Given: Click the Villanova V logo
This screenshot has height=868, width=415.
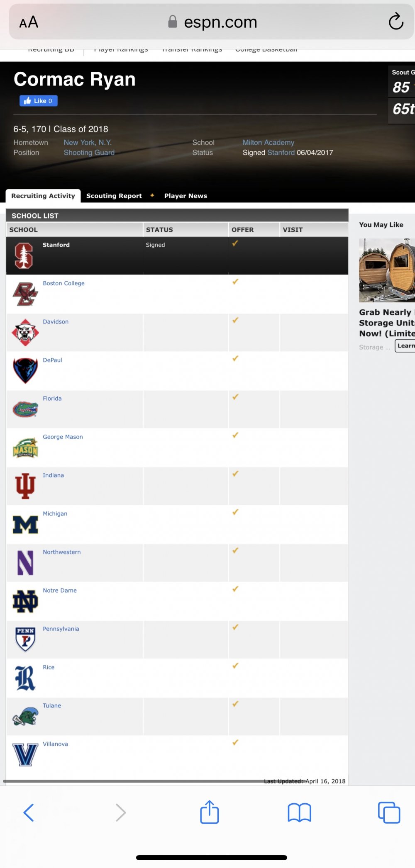Looking at the screenshot, I should (x=25, y=754).
